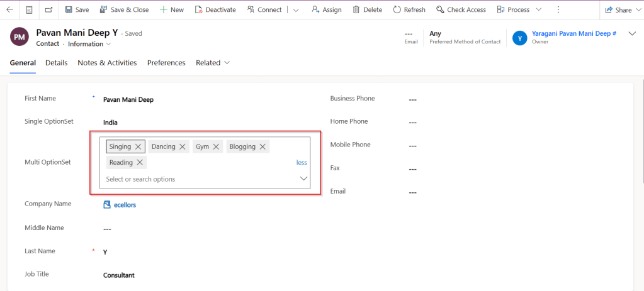644x291 pixels.
Task: Expand the Multi OptionSet dropdown arrow
Action: pos(303,179)
